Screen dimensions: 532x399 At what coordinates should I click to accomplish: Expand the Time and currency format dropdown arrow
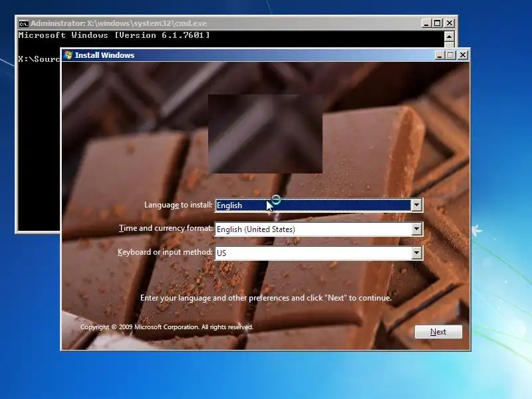[416, 229]
